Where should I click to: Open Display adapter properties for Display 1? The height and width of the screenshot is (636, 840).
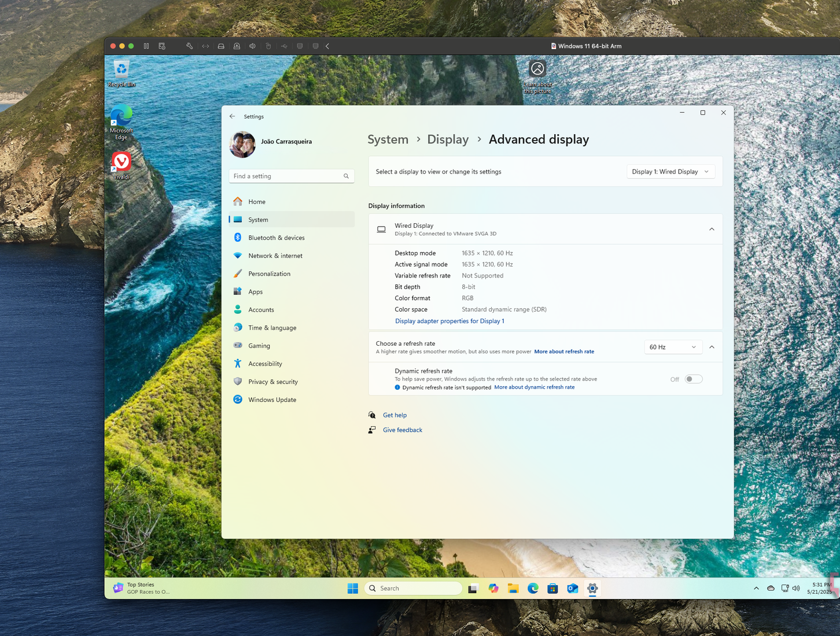(x=450, y=321)
